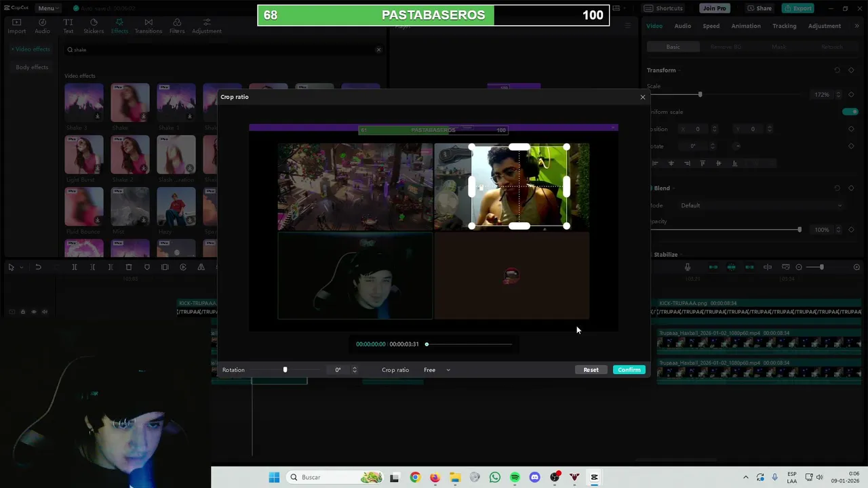Select the Video effects category

click(x=31, y=49)
